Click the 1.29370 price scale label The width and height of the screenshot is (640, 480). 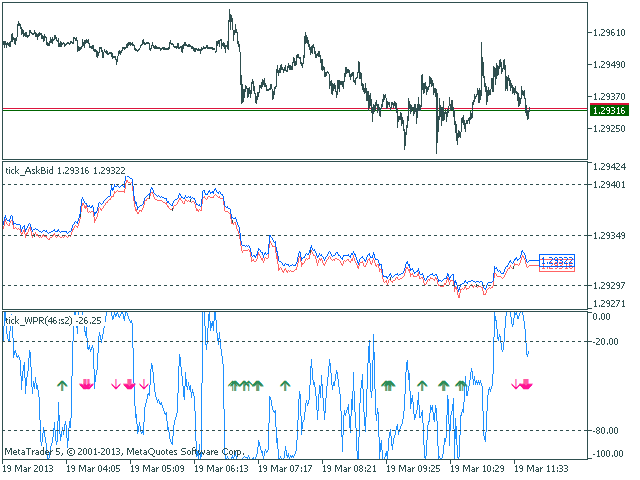click(609, 96)
